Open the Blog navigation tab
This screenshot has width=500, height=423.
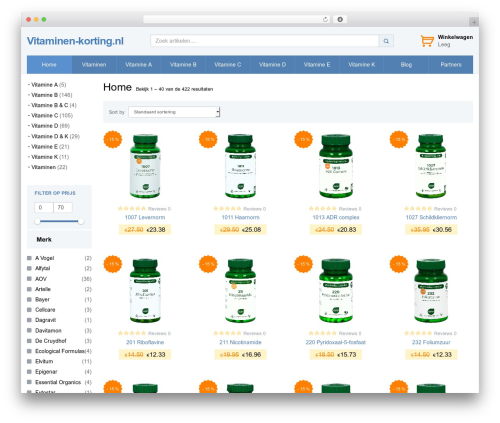tap(406, 65)
